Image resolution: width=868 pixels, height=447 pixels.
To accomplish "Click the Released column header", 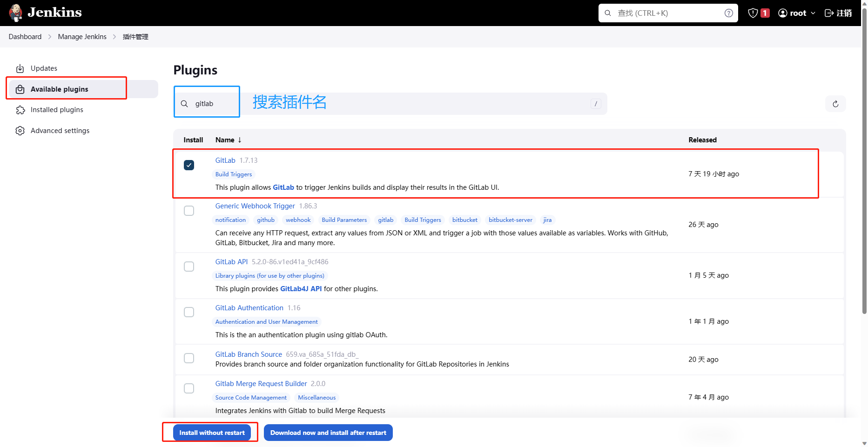I will tap(702, 140).
